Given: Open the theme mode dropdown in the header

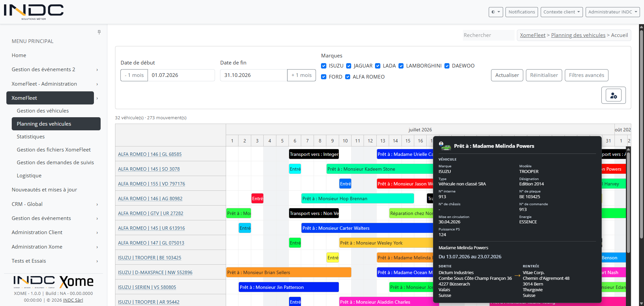Looking at the screenshot, I should [496, 12].
